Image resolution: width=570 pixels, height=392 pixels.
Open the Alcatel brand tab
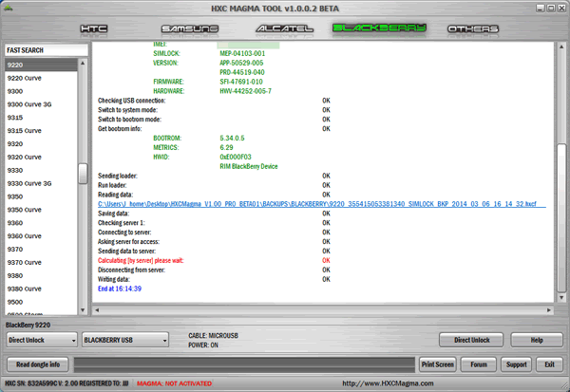(285, 28)
